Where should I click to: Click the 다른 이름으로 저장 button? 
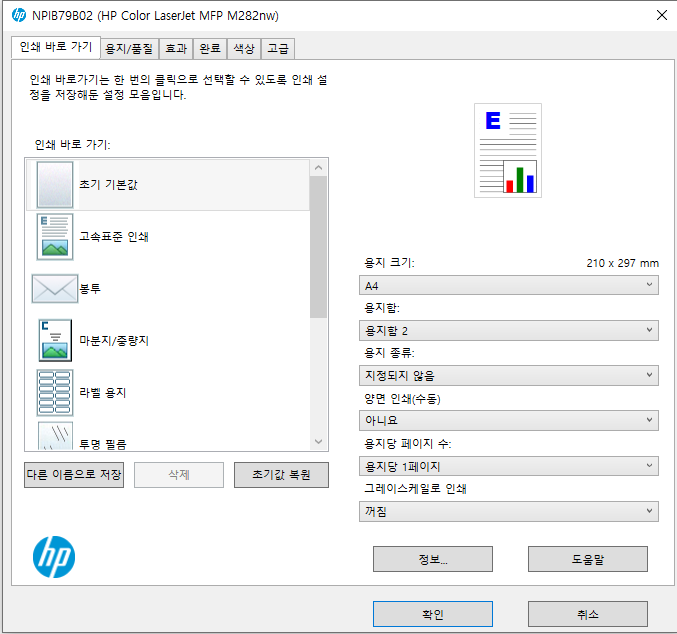click(x=74, y=475)
